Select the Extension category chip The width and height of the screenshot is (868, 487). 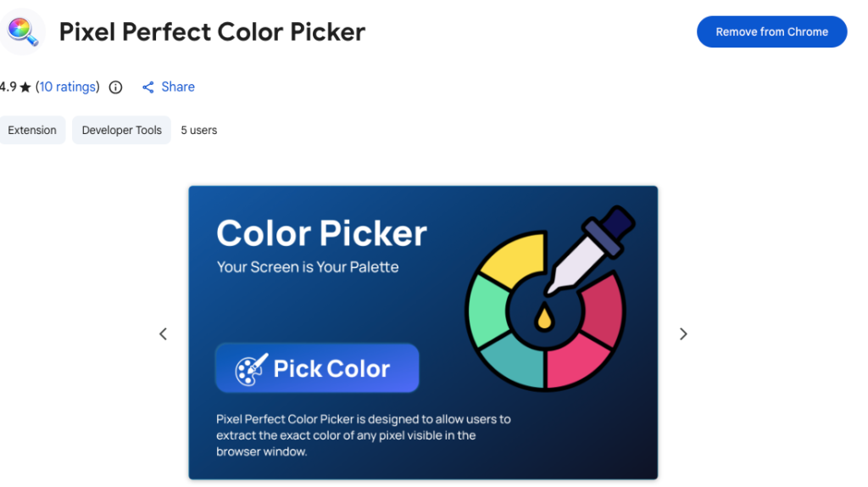click(32, 130)
